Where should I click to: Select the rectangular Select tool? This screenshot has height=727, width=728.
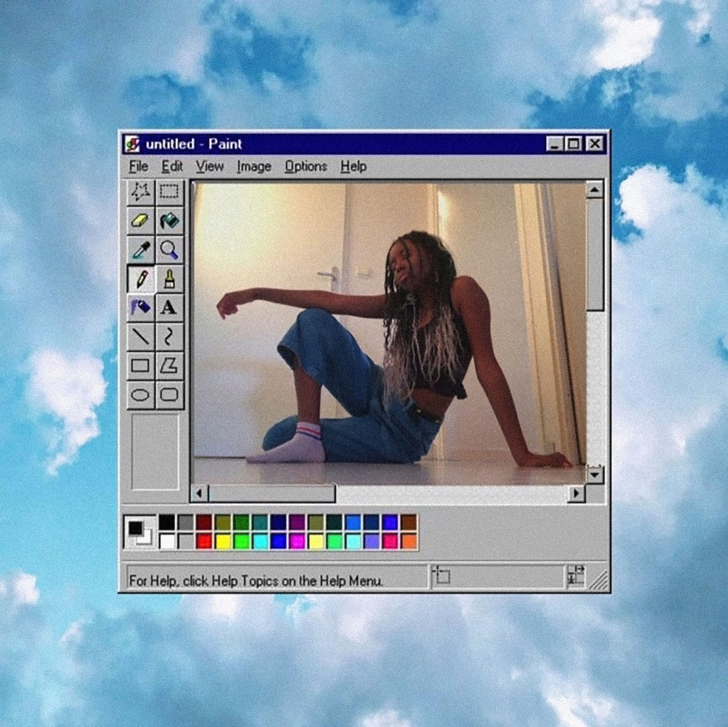click(x=169, y=192)
